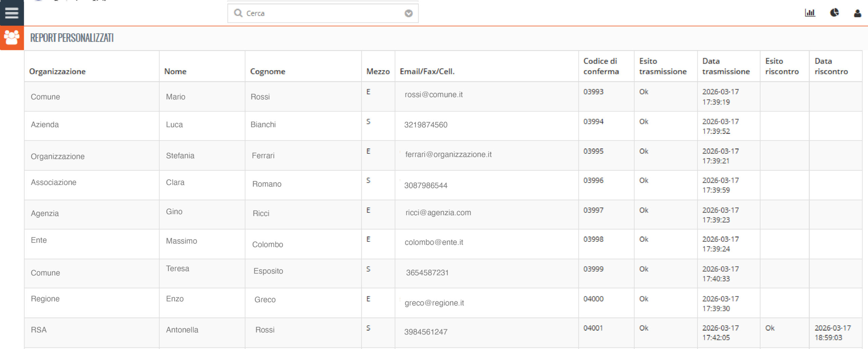Click the Report Personalizzati title

(72, 38)
